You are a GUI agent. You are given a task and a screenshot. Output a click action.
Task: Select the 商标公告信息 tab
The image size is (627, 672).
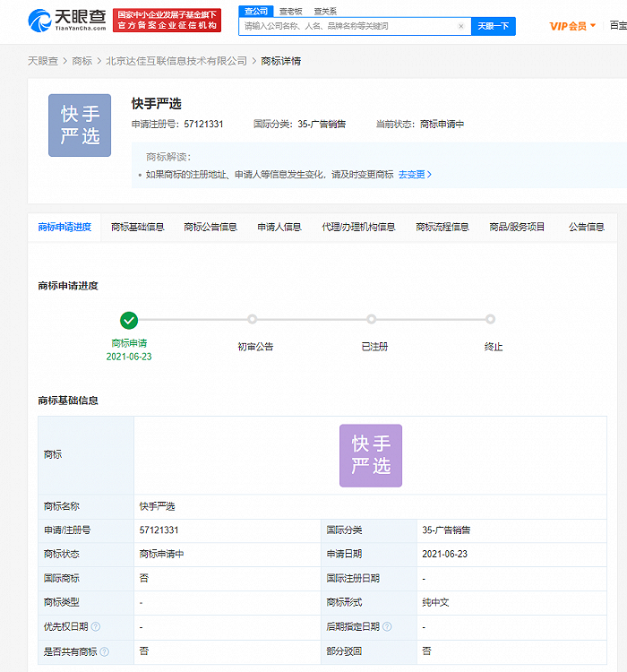[210, 228]
